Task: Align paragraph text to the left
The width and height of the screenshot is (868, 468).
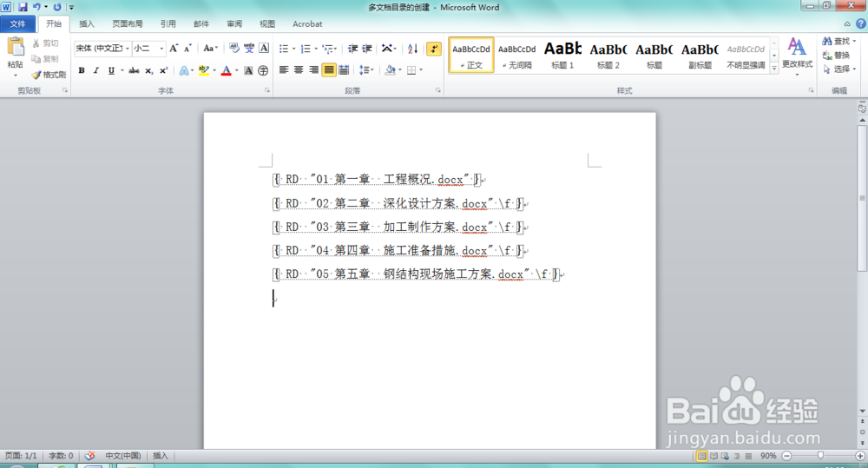Action: pyautogui.click(x=284, y=70)
